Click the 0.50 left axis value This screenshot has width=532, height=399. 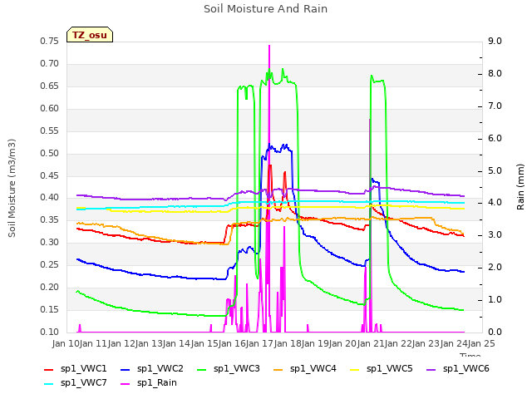pos(50,153)
